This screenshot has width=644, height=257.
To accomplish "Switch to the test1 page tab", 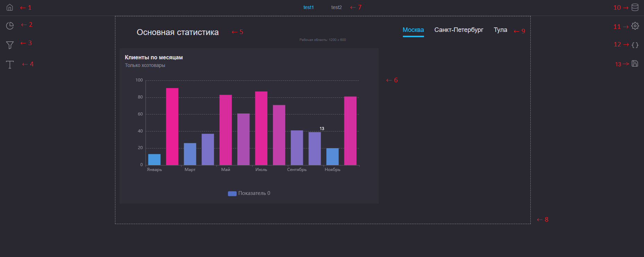I will [x=308, y=7].
